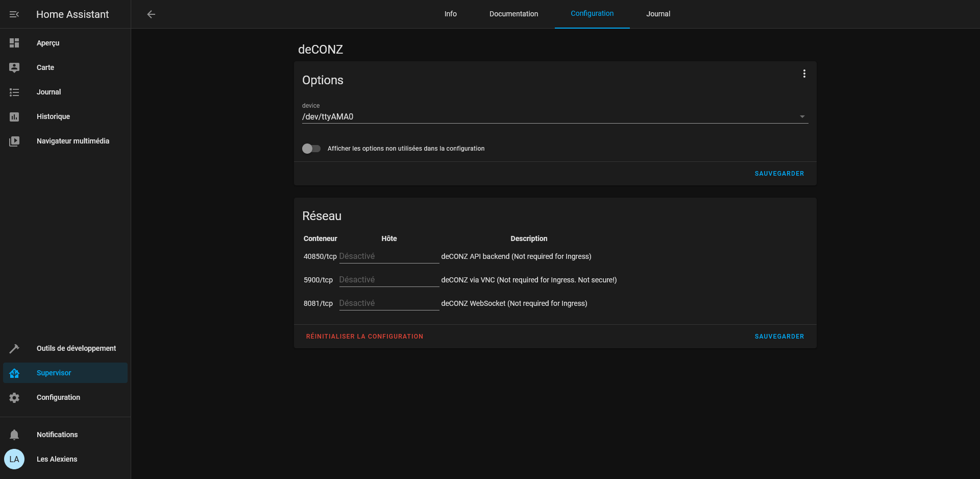
Task: Click the Réseau card heading
Action: [x=322, y=216]
